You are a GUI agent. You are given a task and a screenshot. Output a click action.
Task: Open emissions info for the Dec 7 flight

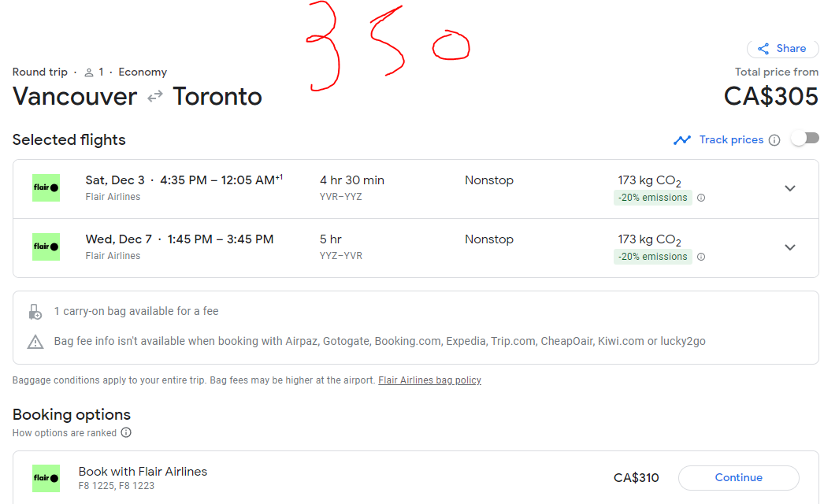pyautogui.click(x=701, y=257)
